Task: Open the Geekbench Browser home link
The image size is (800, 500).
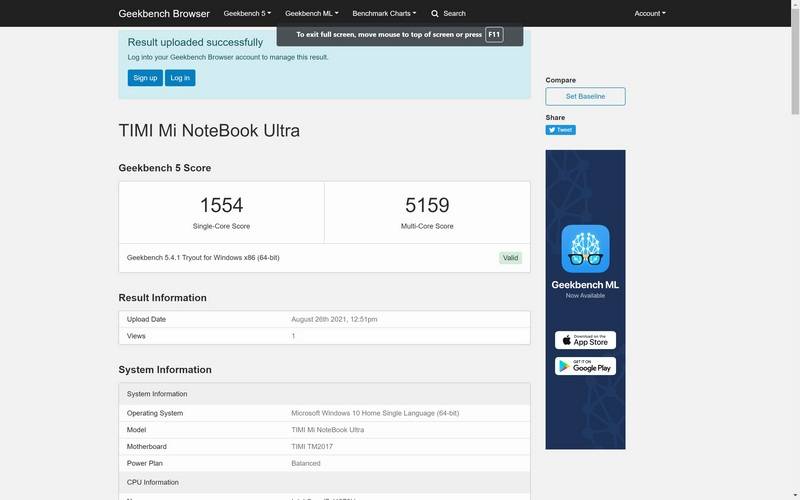Action: [164, 14]
